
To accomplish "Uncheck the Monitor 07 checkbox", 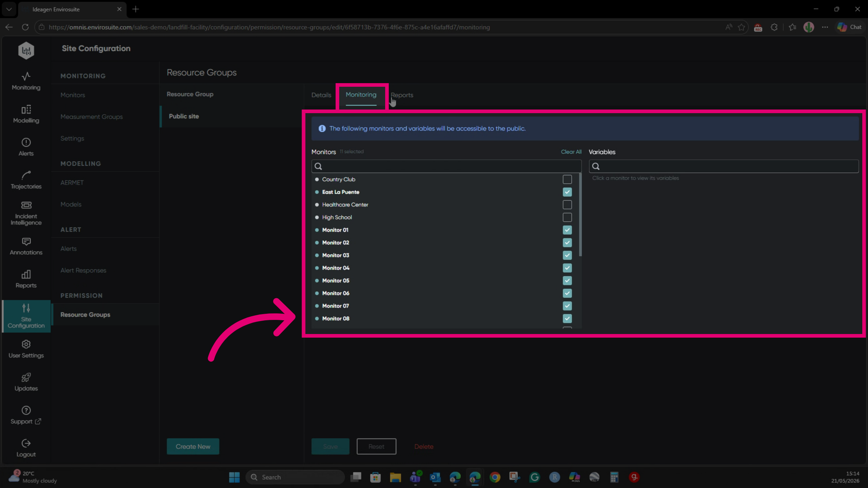I will 567,306.
